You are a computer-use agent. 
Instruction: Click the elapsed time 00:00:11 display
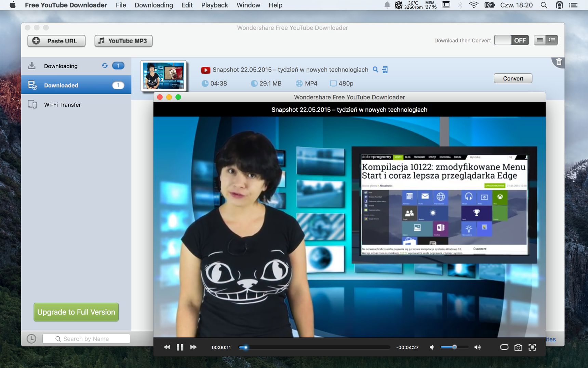[x=221, y=347]
